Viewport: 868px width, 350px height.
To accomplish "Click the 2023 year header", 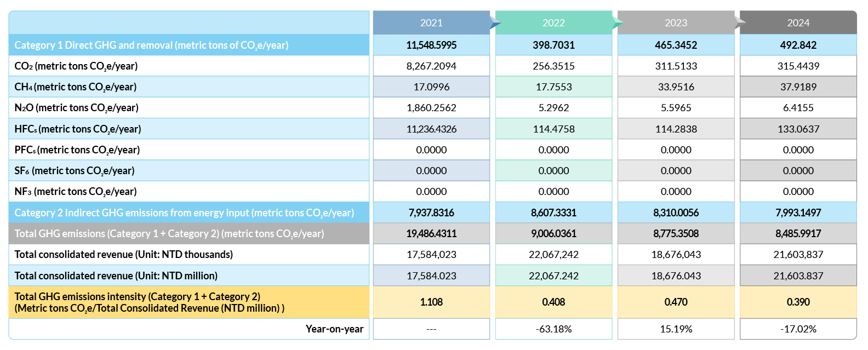I will [676, 23].
